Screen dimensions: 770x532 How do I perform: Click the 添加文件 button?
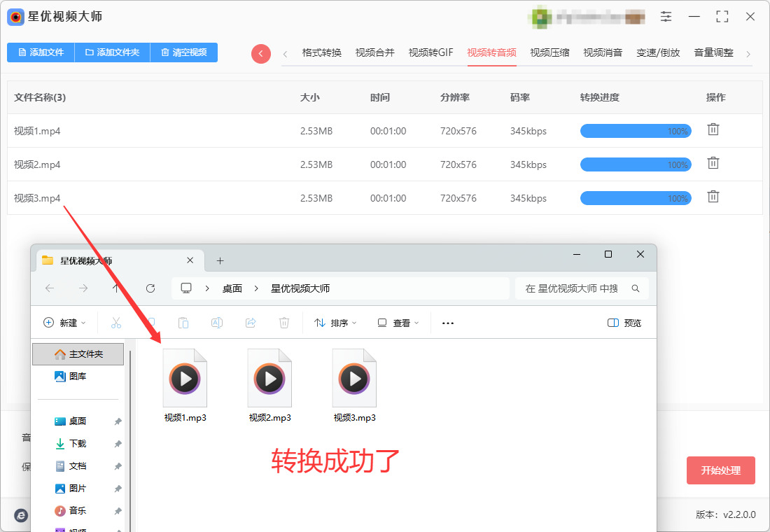click(x=41, y=52)
